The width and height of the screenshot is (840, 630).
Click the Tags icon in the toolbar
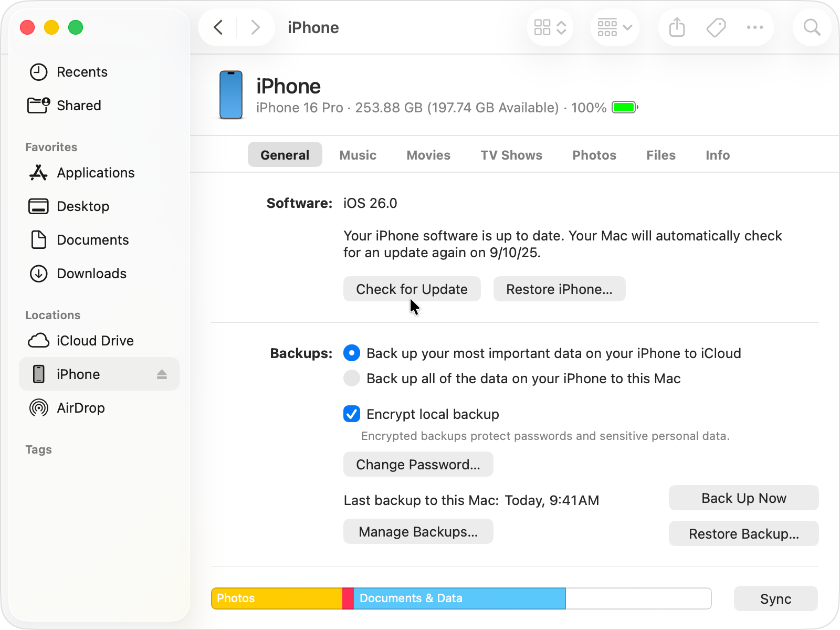[715, 27]
